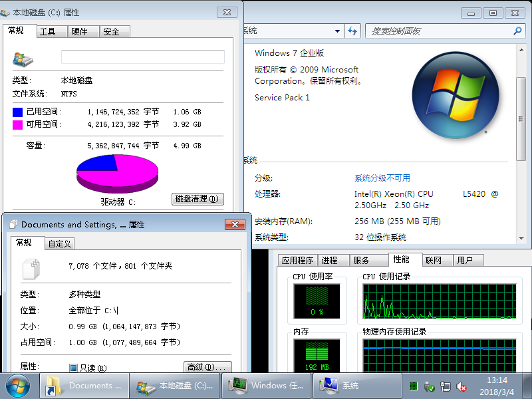Screen dimensions: 532x399
Task: Click the '32 位操作系统' system type value
Action: coord(380,237)
